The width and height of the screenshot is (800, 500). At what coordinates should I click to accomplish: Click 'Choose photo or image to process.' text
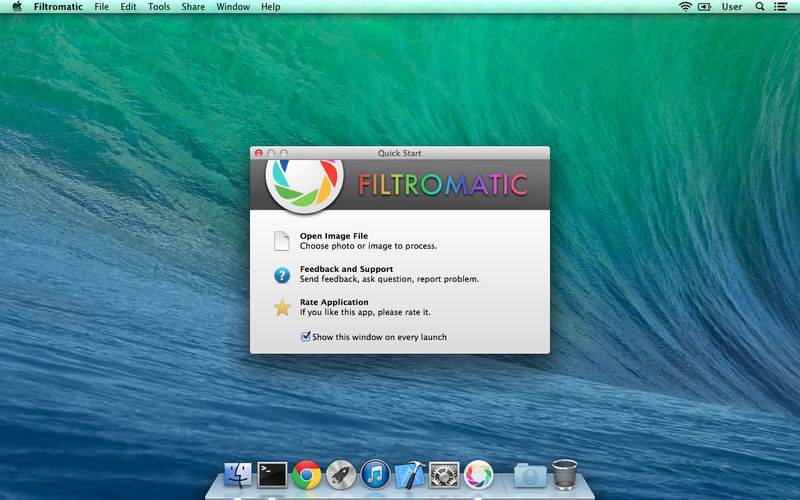[368, 246]
